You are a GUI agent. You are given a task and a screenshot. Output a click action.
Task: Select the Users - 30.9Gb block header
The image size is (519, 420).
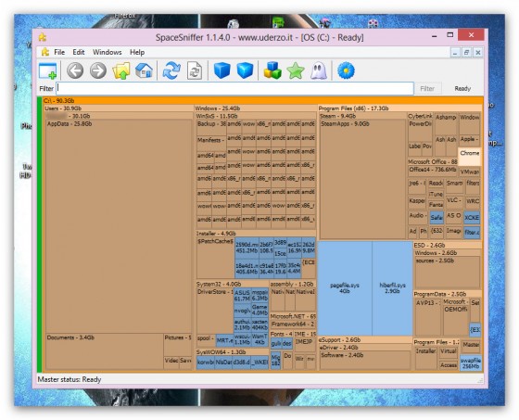pyautogui.click(x=119, y=108)
